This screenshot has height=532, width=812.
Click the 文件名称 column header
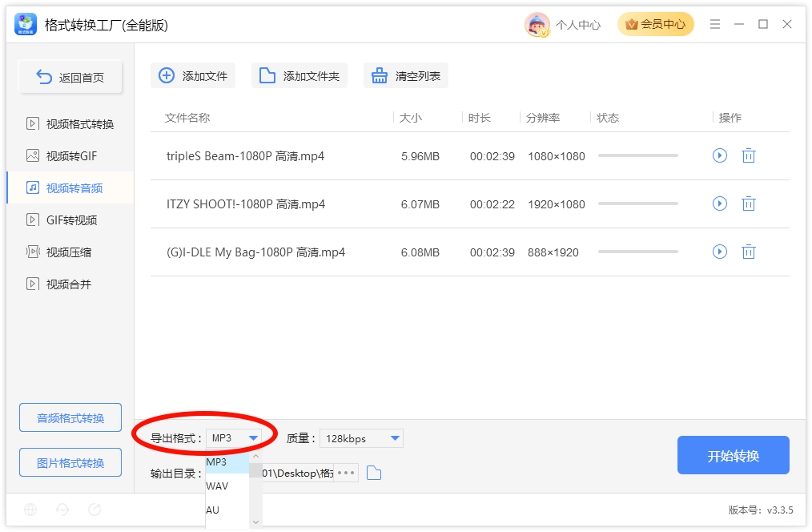point(187,118)
